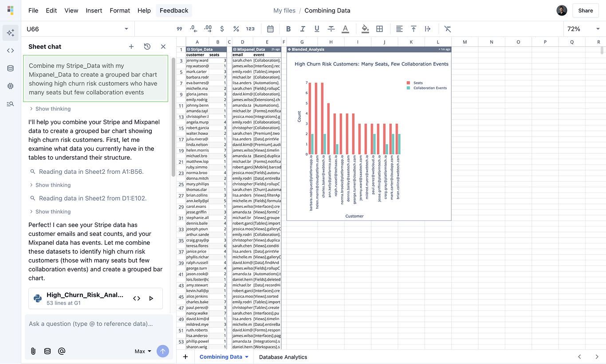Switch to the Database Analytics tab

tap(283, 356)
